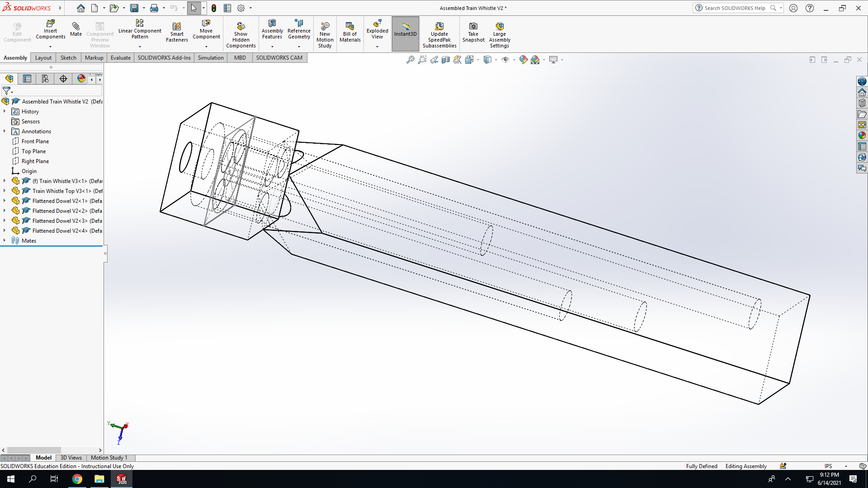
Task: Switch to the Motion Study 1 tab
Action: [x=109, y=458]
